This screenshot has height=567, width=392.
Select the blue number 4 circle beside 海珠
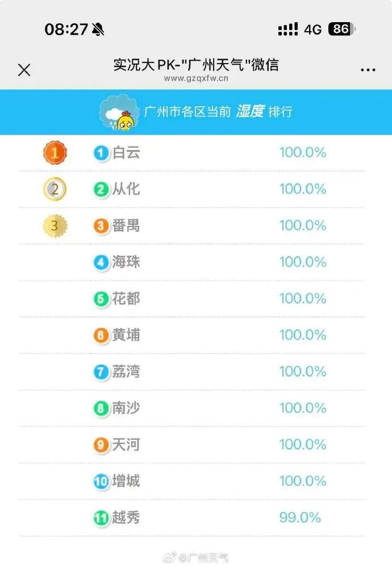tap(100, 262)
